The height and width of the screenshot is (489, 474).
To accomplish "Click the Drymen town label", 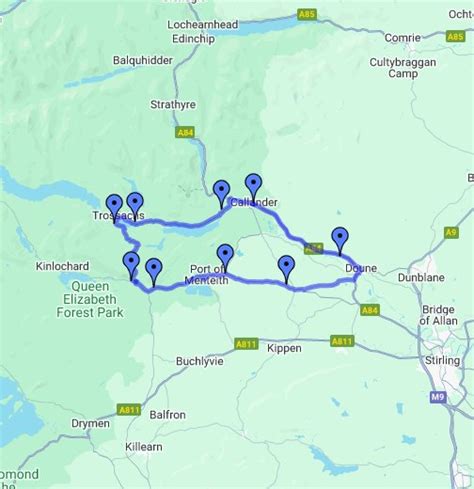I will tap(90, 423).
